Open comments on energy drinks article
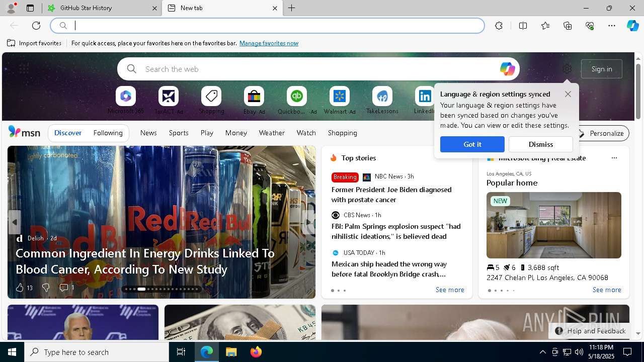The height and width of the screenshot is (362, 644). [x=67, y=288]
